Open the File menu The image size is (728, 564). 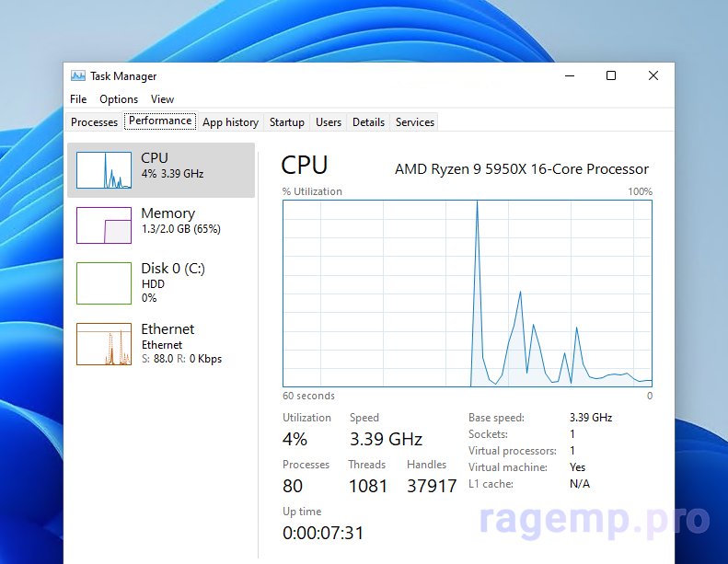click(x=78, y=99)
